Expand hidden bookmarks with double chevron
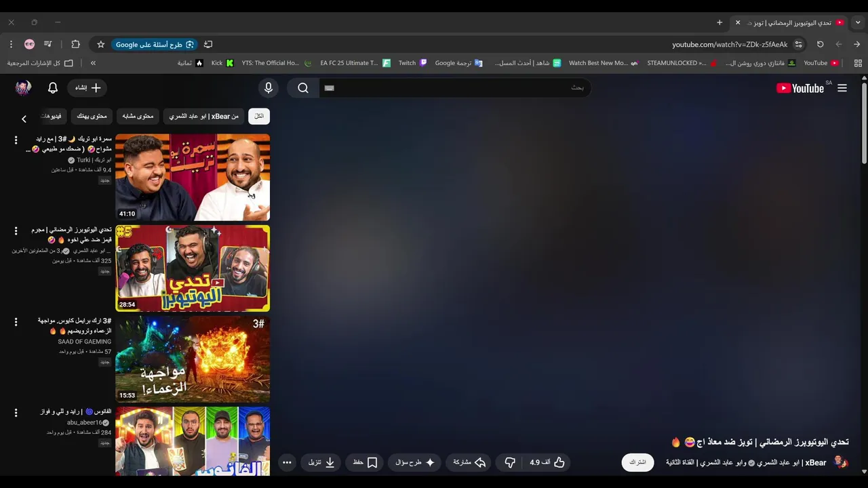Image resolution: width=868 pixels, height=488 pixels. point(93,63)
